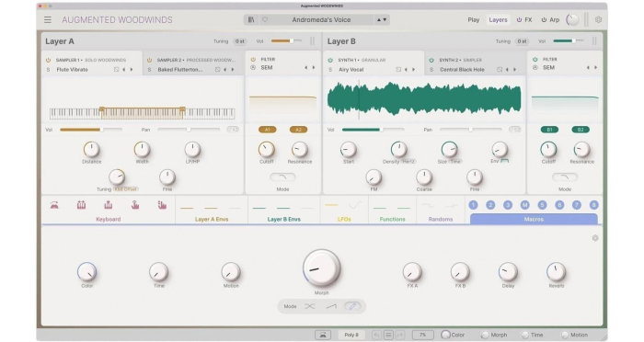This screenshot has height=342, width=644.
Task: Switch to the Play view
Action: point(474,19)
